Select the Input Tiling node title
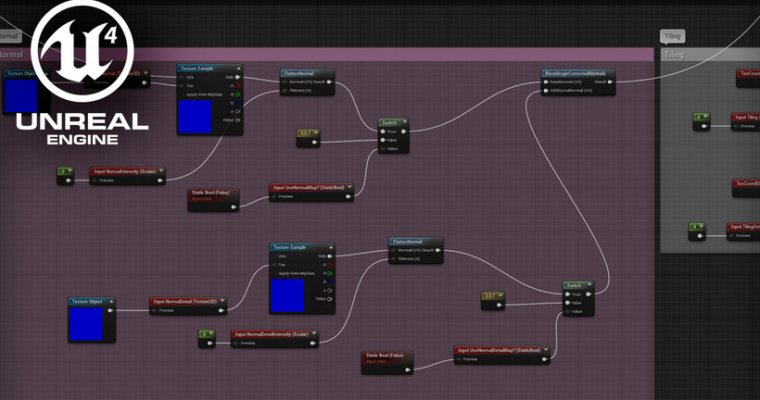Viewport: 760px width, 400px height. pos(745,117)
